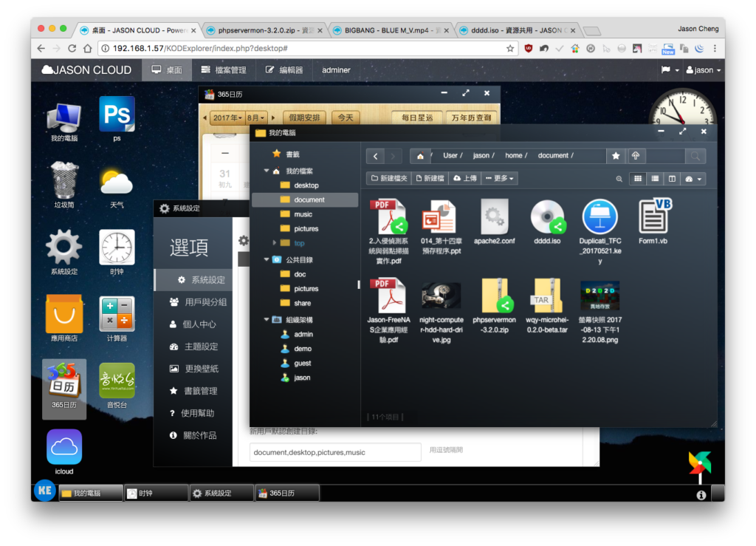Open 檔案管理 in the top navigation
Viewport: 756px width, 546px height.
coord(223,70)
